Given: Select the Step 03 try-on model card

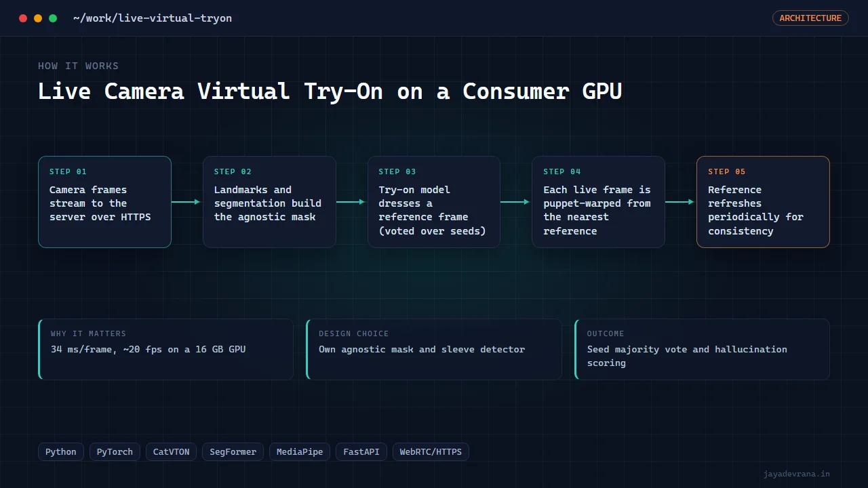Looking at the screenshot, I should (434, 202).
